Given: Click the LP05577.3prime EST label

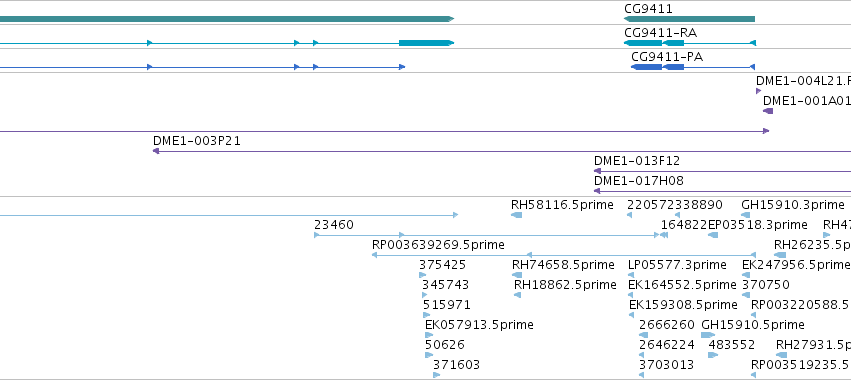Looking at the screenshot, I should coord(677,265).
